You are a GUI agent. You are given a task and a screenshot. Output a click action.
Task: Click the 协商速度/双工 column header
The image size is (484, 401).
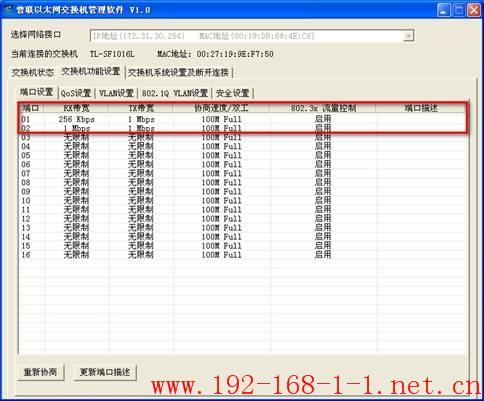pyautogui.click(x=221, y=108)
